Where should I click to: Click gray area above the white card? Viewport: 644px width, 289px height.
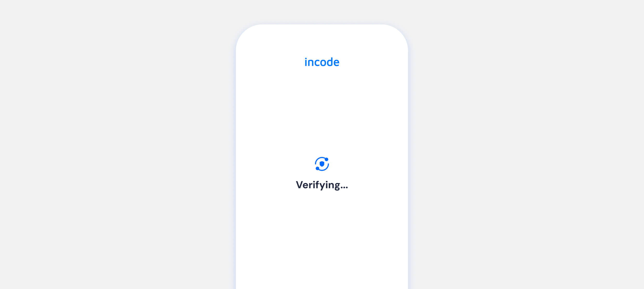pos(322,11)
